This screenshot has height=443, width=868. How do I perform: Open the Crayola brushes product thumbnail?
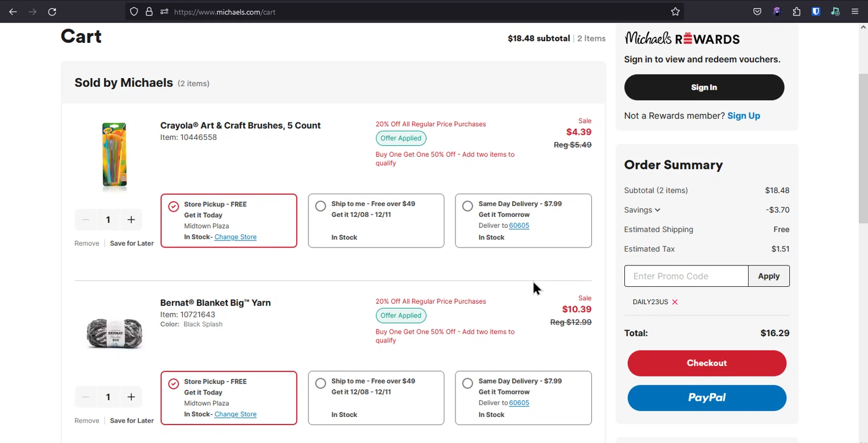click(114, 156)
